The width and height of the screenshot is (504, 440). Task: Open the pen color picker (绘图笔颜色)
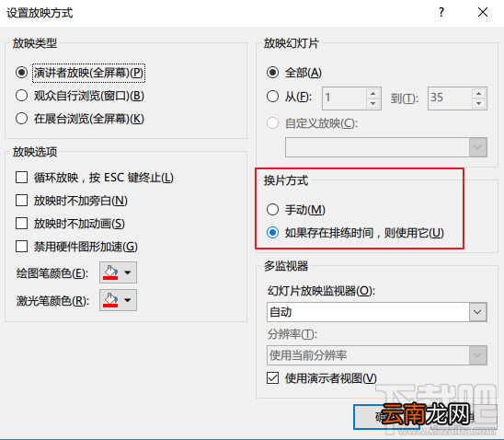(x=118, y=272)
